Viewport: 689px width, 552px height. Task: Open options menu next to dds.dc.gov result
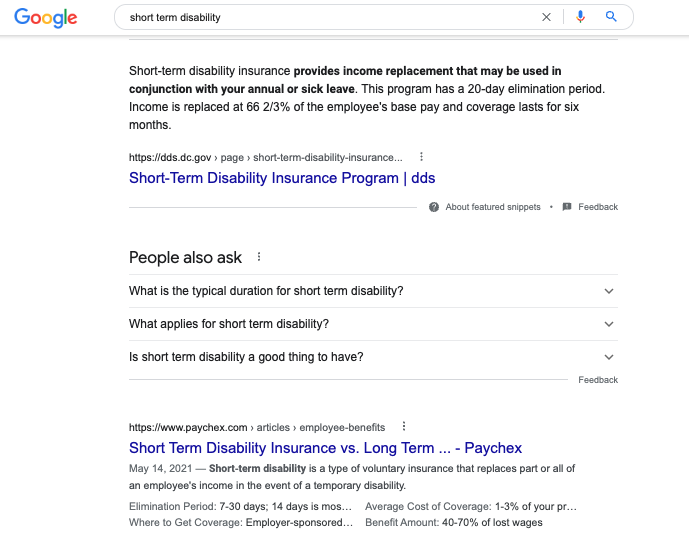pos(421,157)
